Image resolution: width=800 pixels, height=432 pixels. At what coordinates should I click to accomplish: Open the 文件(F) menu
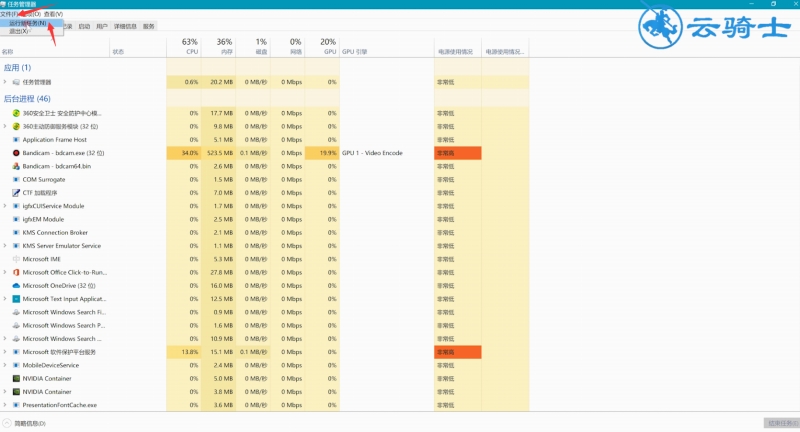[9, 14]
